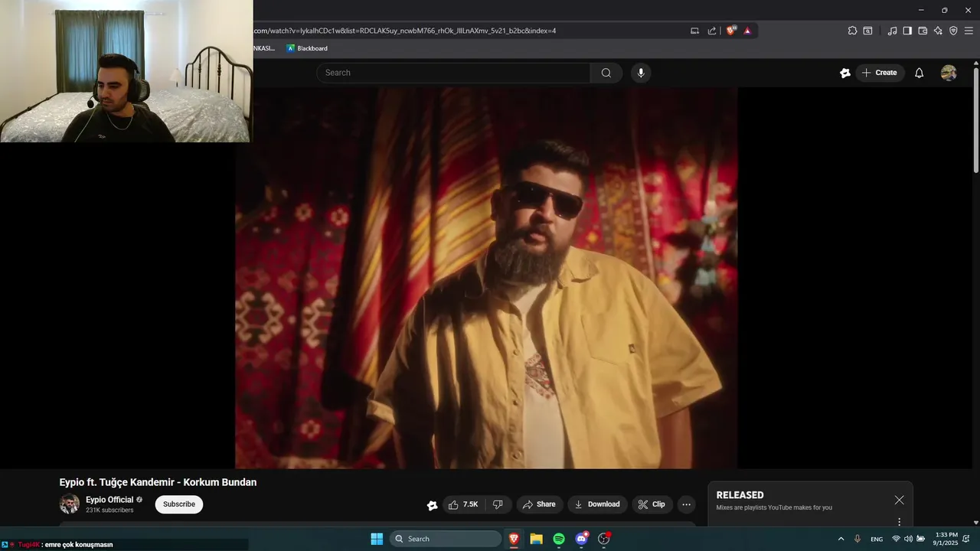Click the Clip scissors button

pyautogui.click(x=652, y=504)
